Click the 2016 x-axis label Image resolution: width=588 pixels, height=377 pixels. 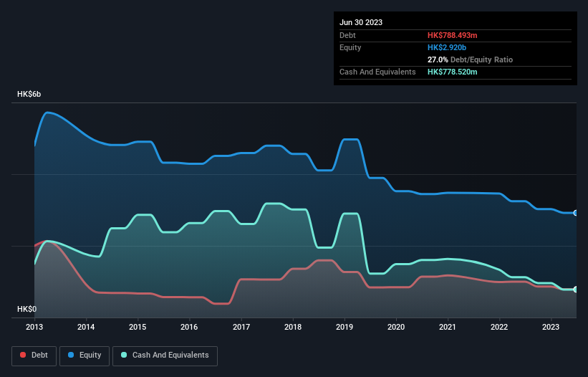tap(189, 327)
